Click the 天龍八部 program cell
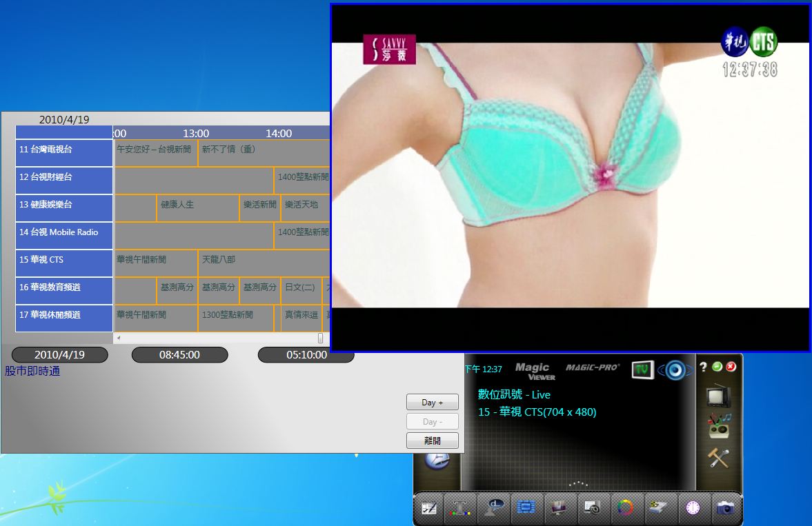The image size is (812, 526). point(264,263)
